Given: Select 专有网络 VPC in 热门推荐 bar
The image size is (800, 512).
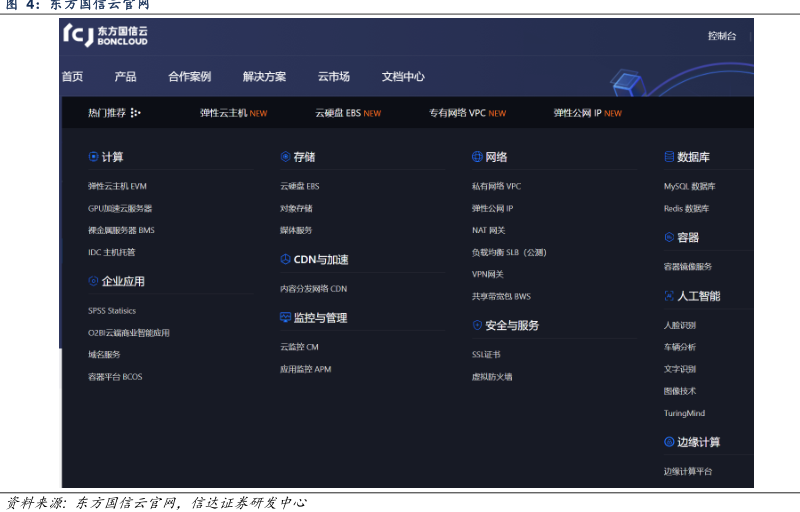Looking at the screenshot, I should (467, 113).
